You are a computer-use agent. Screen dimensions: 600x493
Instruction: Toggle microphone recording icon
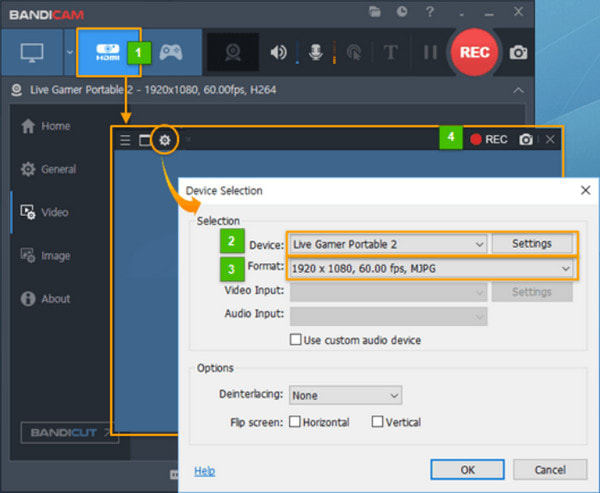[316, 52]
